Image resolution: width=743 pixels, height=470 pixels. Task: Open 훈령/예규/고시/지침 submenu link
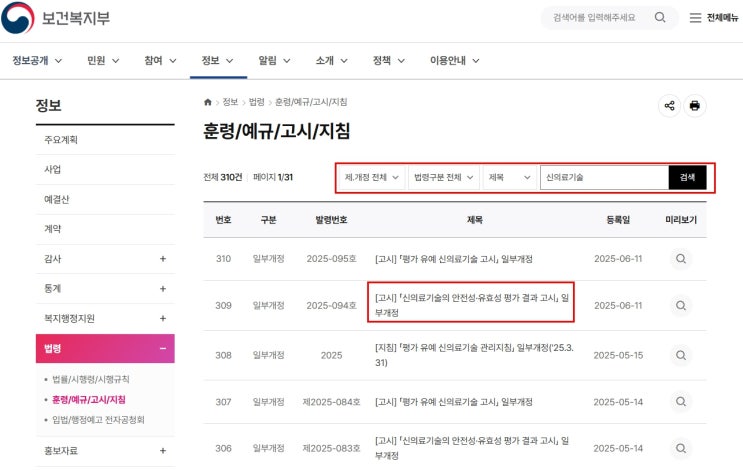(x=89, y=399)
